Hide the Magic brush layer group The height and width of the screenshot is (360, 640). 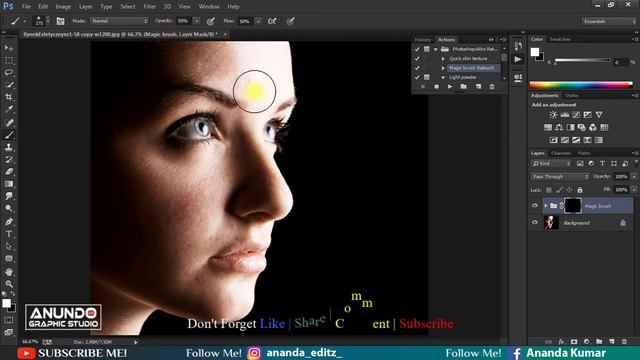point(535,206)
